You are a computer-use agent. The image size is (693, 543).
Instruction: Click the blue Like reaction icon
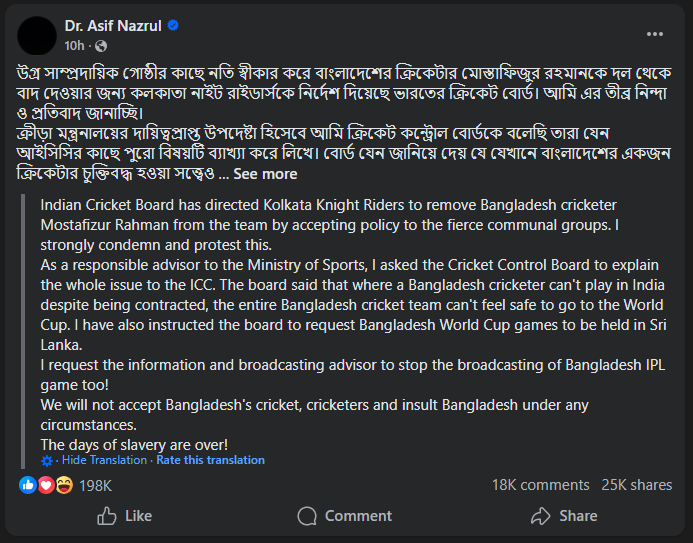point(27,485)
